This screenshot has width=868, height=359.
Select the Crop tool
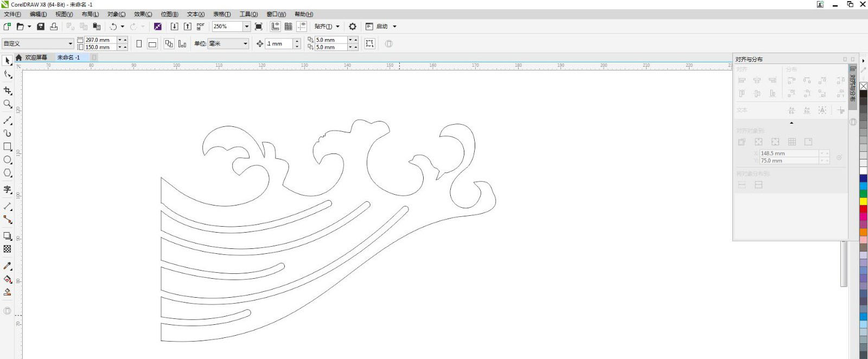(8, 91)
